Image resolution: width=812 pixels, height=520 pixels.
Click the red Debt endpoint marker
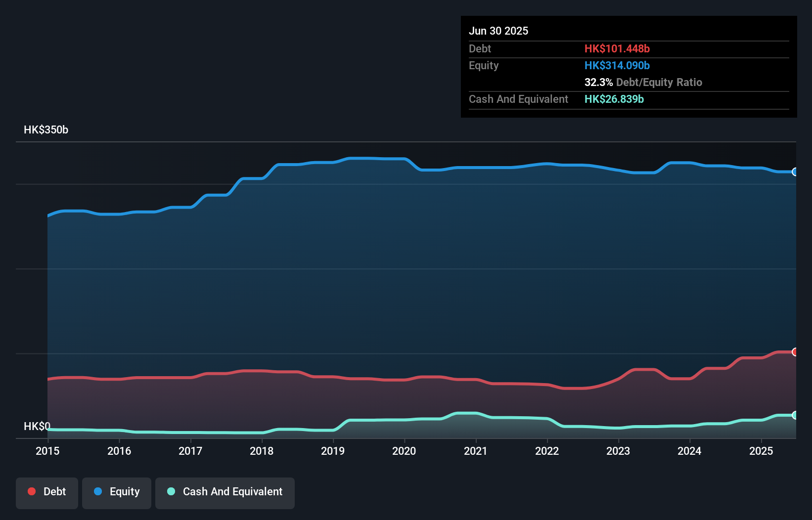pyautogui.click(x=795, y=352)
